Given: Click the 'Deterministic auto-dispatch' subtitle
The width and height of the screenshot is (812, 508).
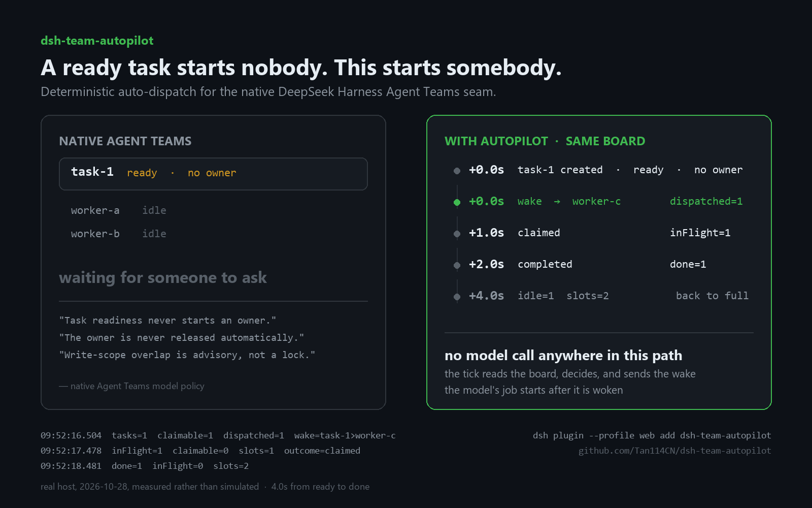Looking at the screenshot, I should tap(268, 92).
